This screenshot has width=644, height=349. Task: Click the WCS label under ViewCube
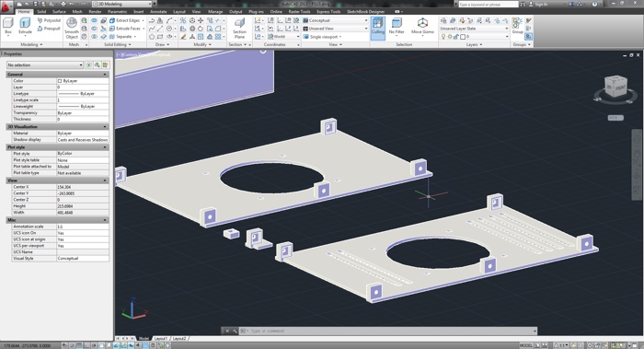coord(615,118)
